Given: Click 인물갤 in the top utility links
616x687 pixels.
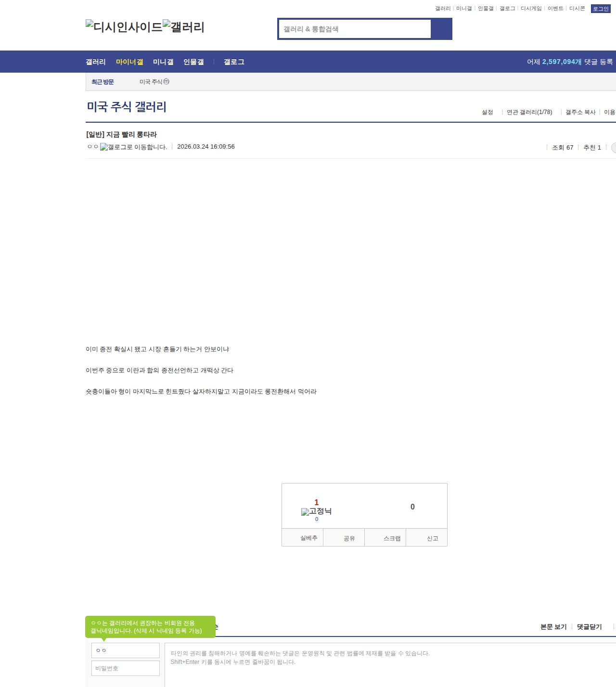Looking at the screenshot, I should 486,9.
